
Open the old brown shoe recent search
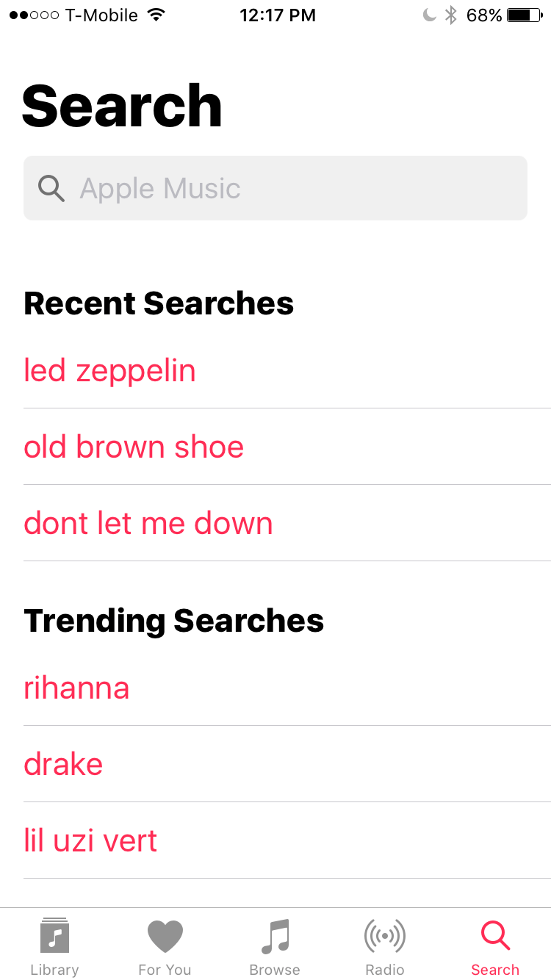134,447
